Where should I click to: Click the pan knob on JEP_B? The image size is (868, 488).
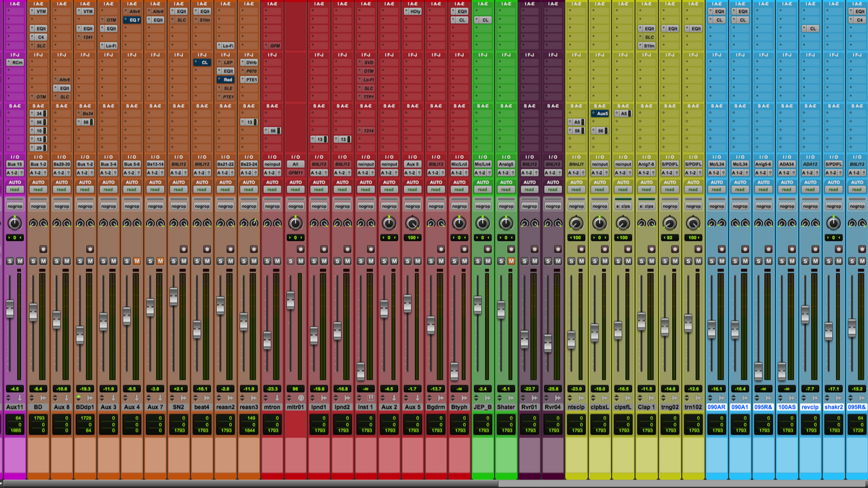pyautogui.click(x=482, y=223)
